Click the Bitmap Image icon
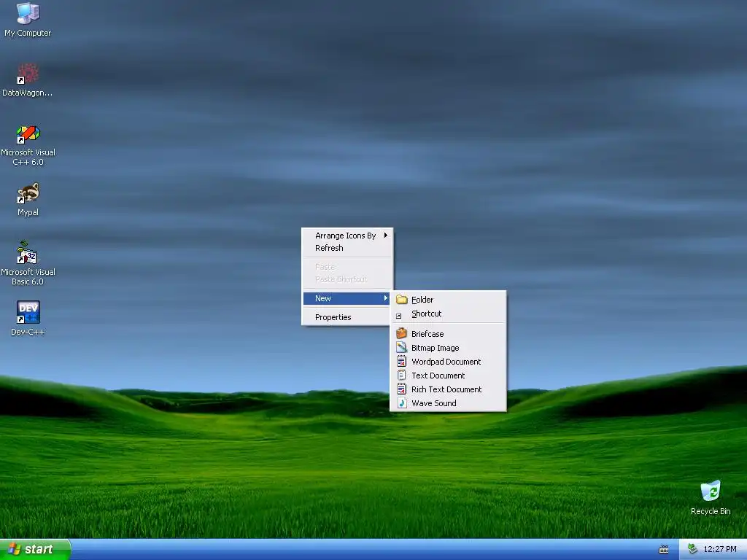747x560 pixels. (402, 348)
